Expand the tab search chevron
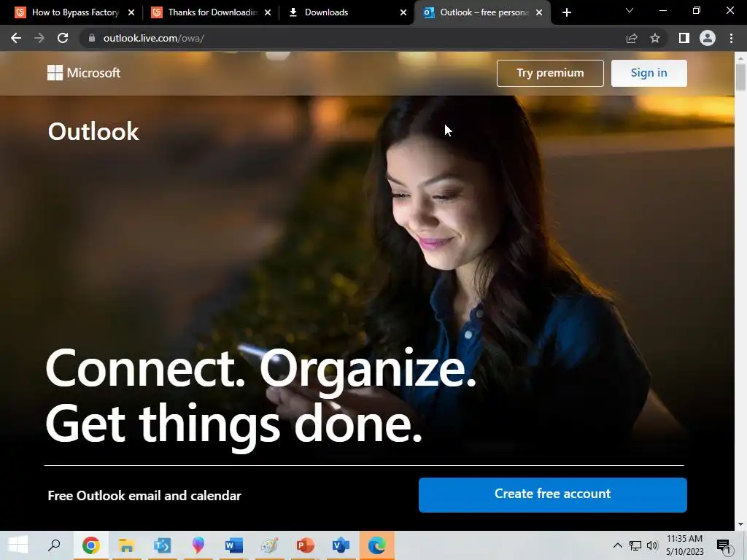Image resolution: width=747 pixels, height=560 pixels. 630,10
